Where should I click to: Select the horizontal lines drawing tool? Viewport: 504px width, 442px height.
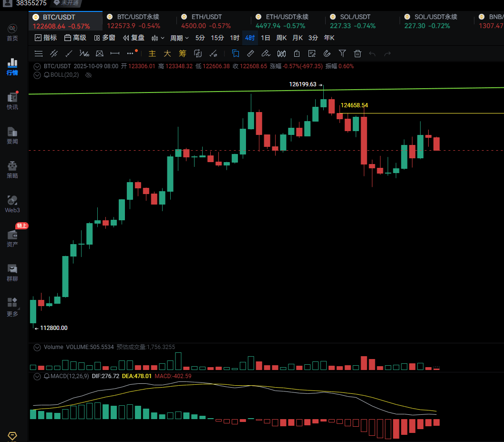39,53
